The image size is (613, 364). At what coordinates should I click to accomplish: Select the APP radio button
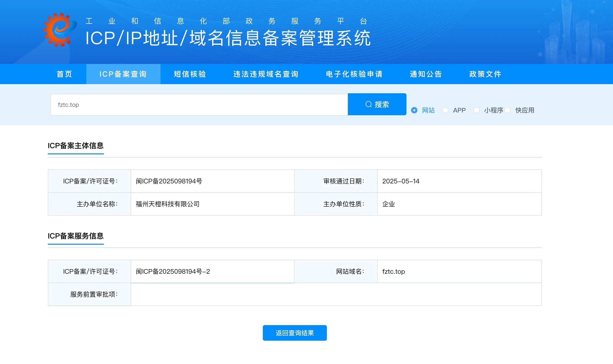click(x=445, y=110)
